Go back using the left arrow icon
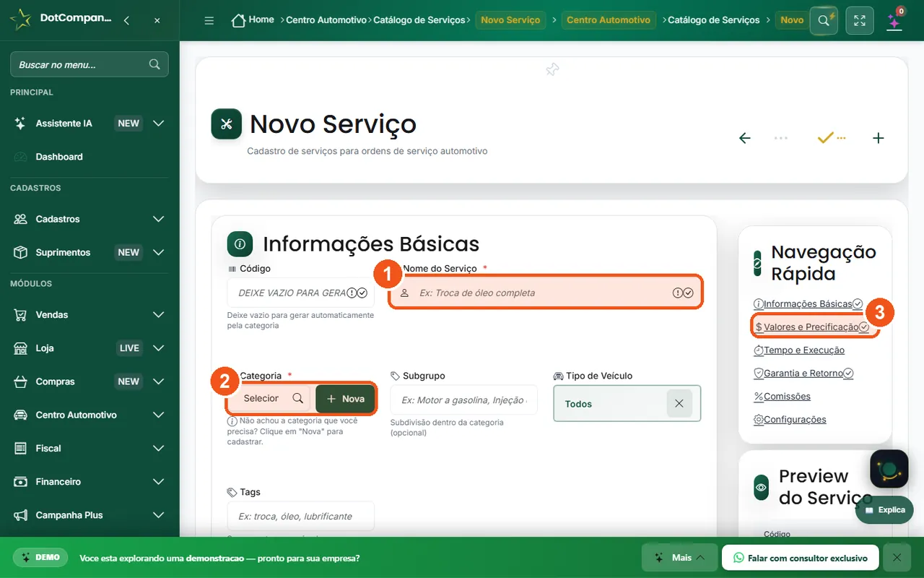This screenshot has width=924, height=578. coord(745,138)
